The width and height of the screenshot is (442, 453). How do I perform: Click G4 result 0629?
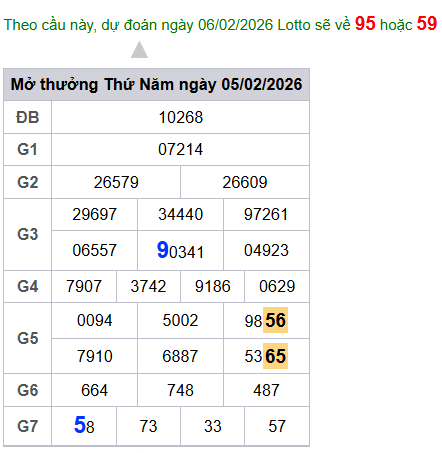point(277,286)
